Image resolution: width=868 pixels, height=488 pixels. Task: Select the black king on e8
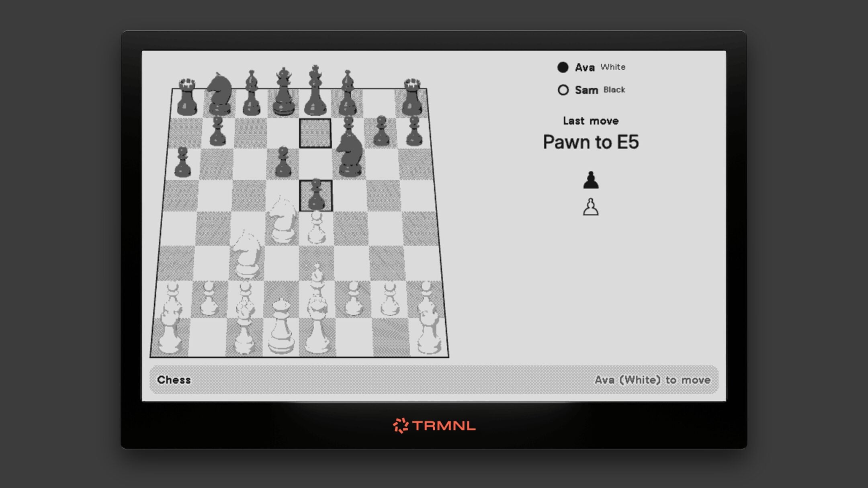tap(315, 90)
